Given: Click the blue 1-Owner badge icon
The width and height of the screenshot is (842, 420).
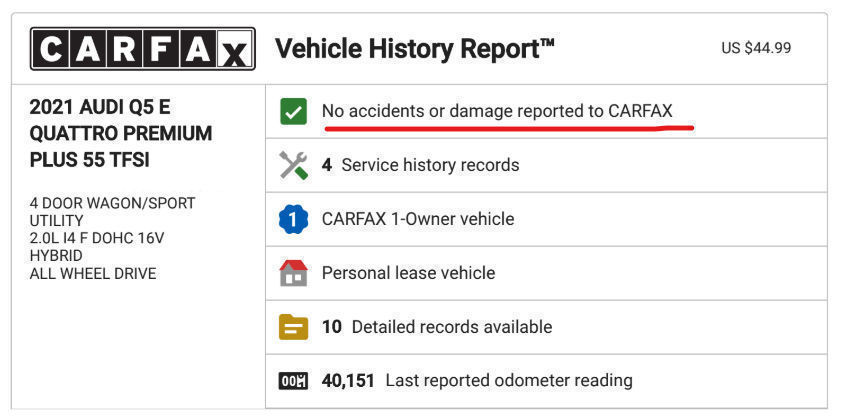Looking at the screenshot, I should tap(293, 219).
